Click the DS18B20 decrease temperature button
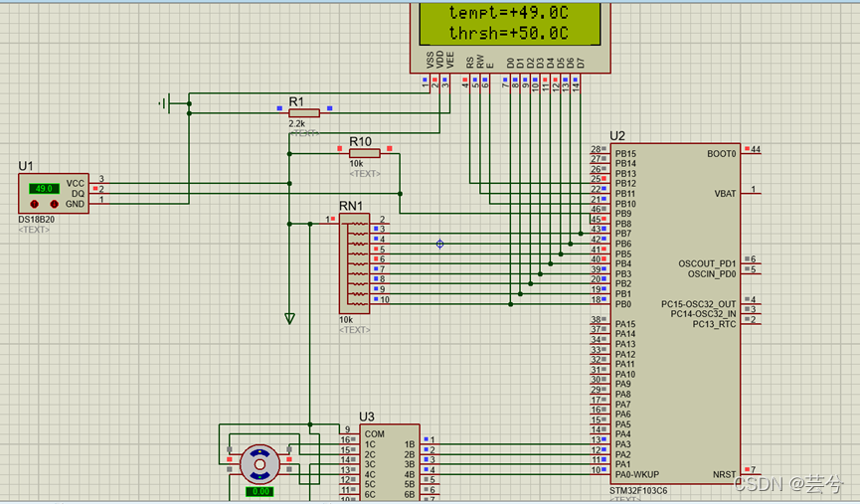Viewport: 860px width, 504px height. coord(35,204)
